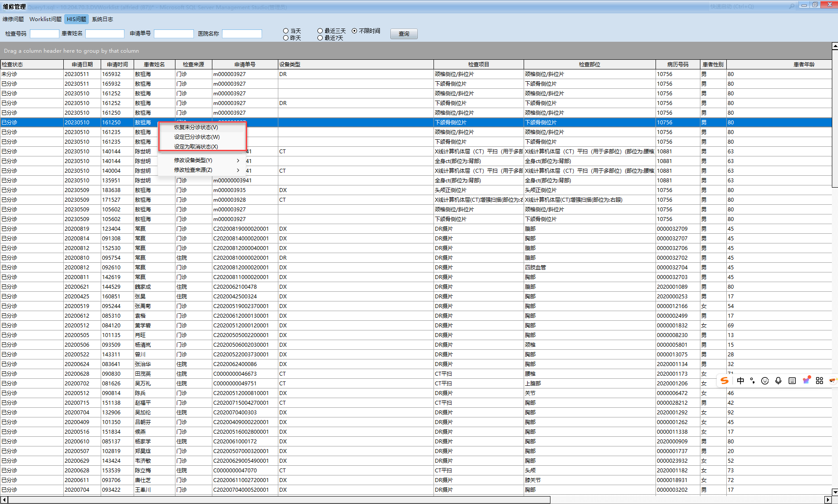Switch to the Worklist问题 tab
This screenshot has width=838, height=504.
pyautogui.click(x=45, y=19)
